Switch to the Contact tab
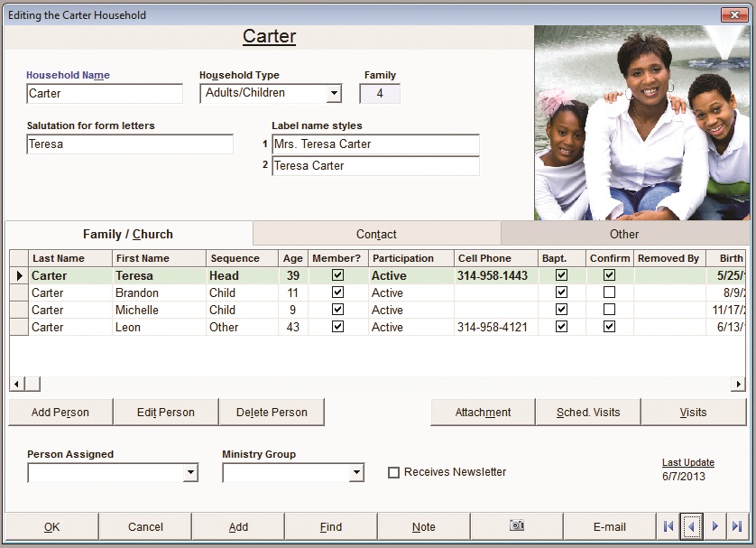This screenshot has width=756, height=548. [376, 234]
